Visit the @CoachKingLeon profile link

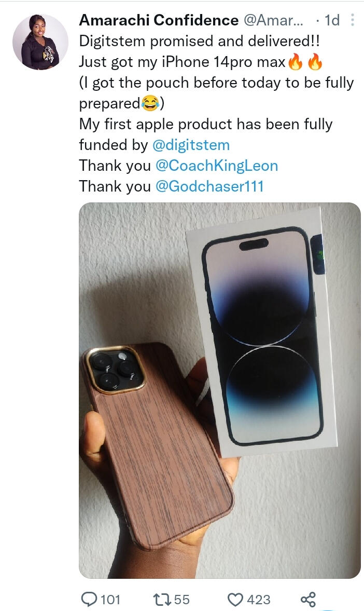coord(217,166)
